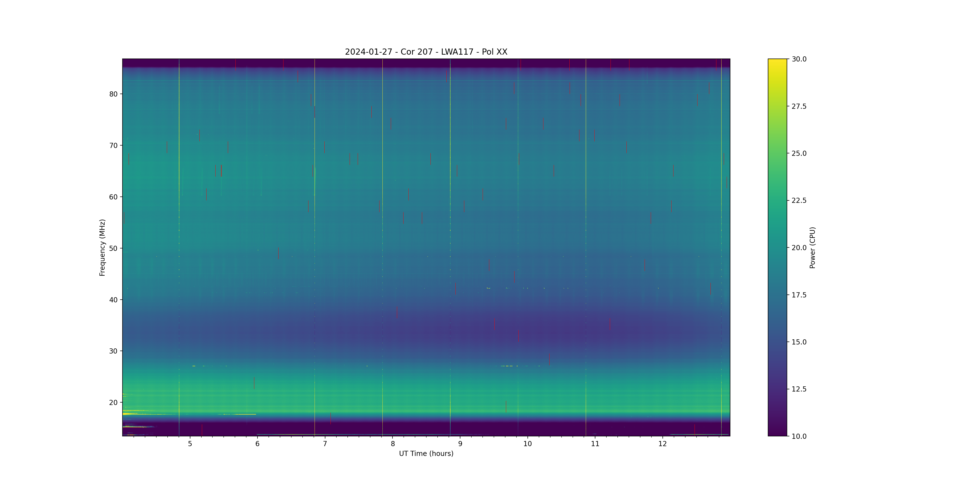Click the x-axis tick label 8
Viewport: 980px width, 490px height.
392,444
